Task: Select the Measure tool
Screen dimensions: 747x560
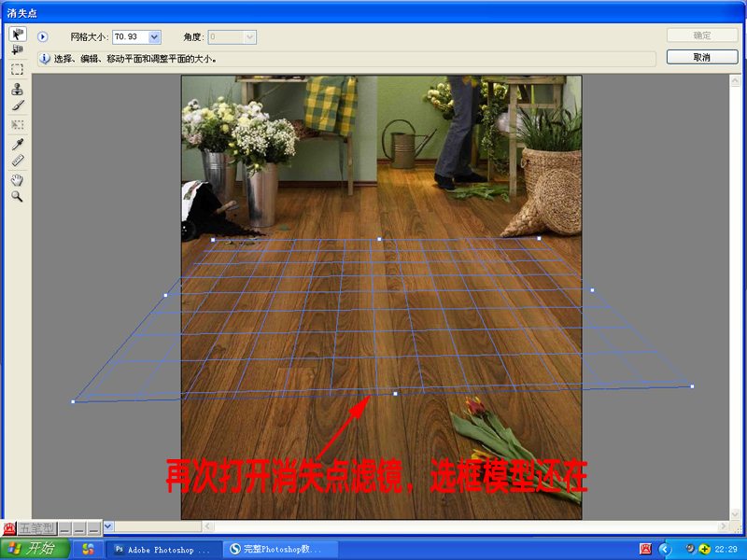Action: pyautogui.click(x=17, y=160)
